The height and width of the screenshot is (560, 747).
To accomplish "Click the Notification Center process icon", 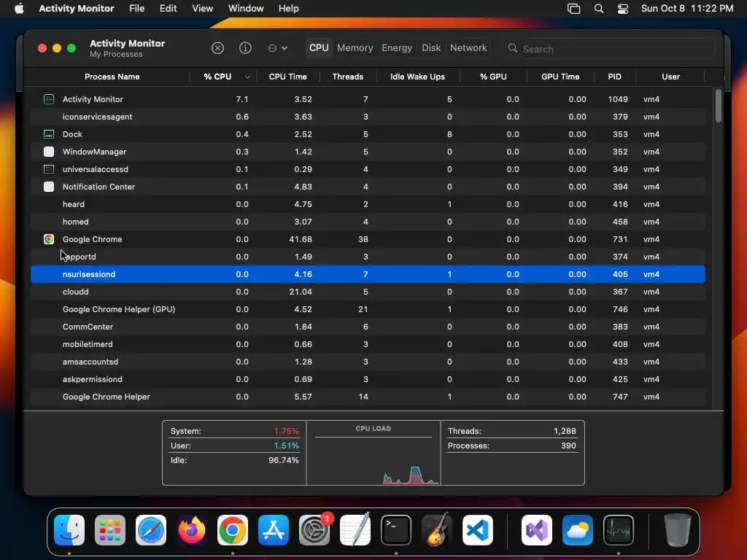I will pyautogui.click(x=49, y=187).
